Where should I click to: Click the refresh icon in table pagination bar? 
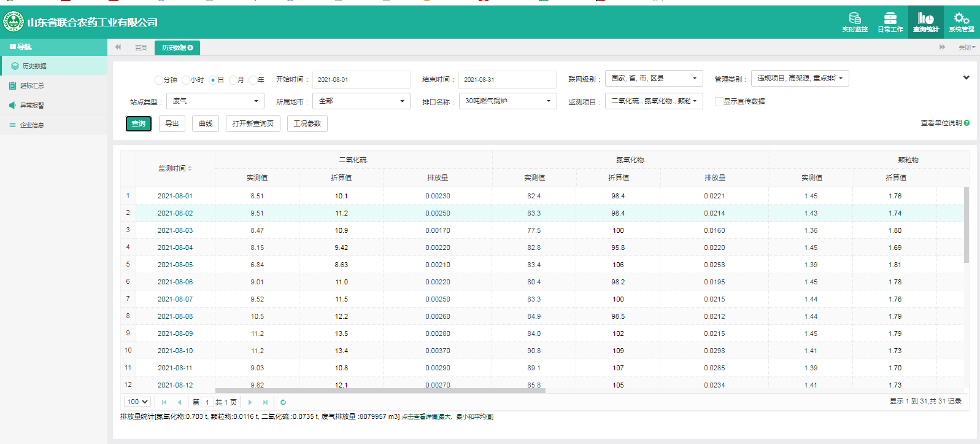coord(283,402)
